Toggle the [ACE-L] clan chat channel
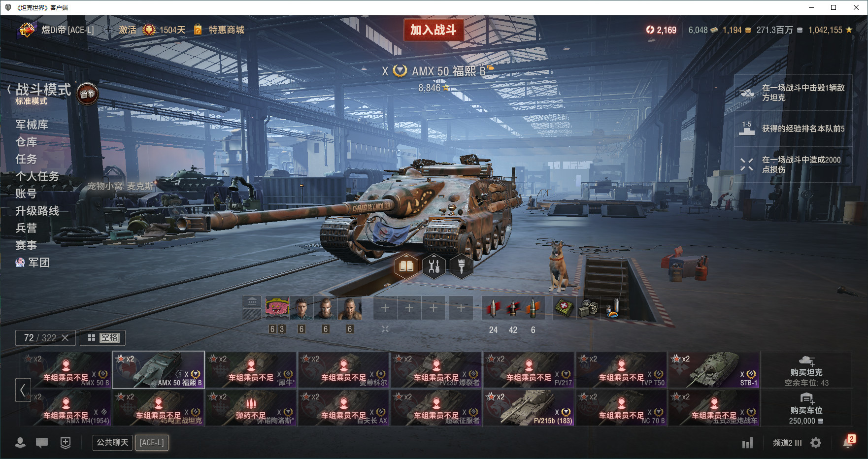The width and height of the screenshot is (868, 459). click(x=152, y=443)
